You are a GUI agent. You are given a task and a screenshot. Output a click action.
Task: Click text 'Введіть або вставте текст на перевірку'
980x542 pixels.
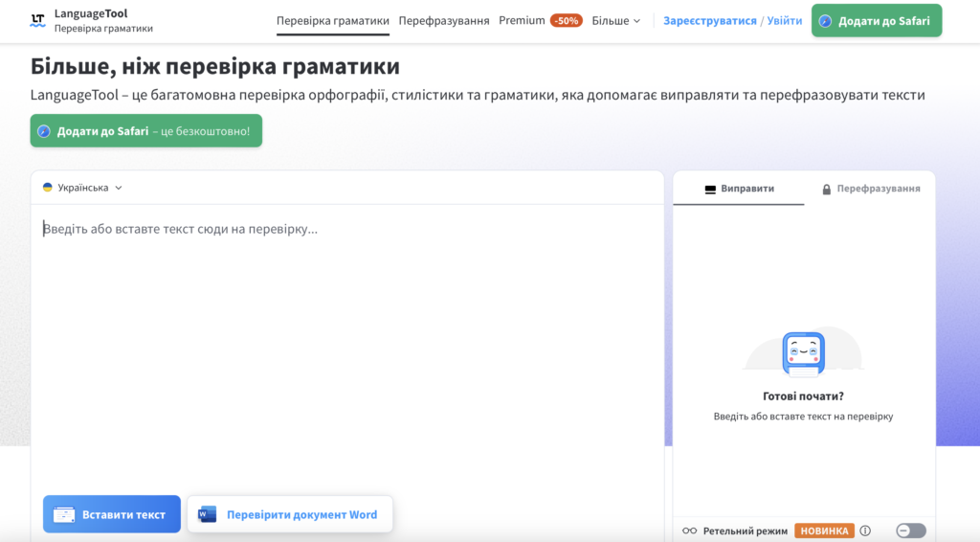pos(803,417)
